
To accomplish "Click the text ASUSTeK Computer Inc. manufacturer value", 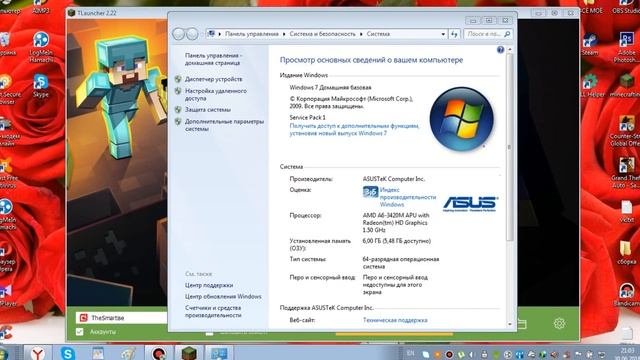I will 394,179.
